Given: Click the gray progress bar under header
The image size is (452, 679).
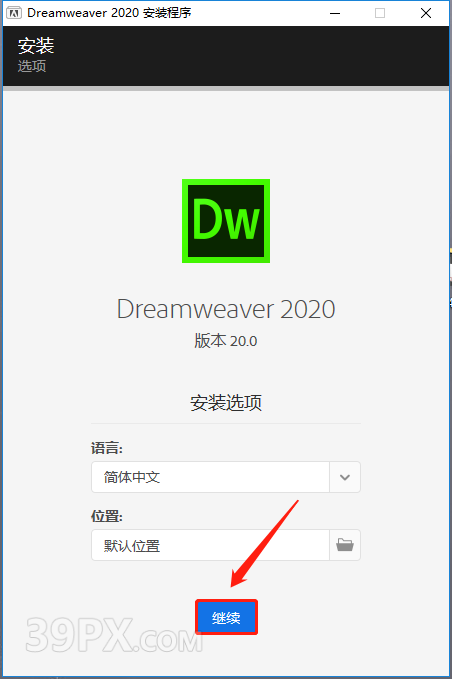Looking at the screenshot, I should 226,88.
